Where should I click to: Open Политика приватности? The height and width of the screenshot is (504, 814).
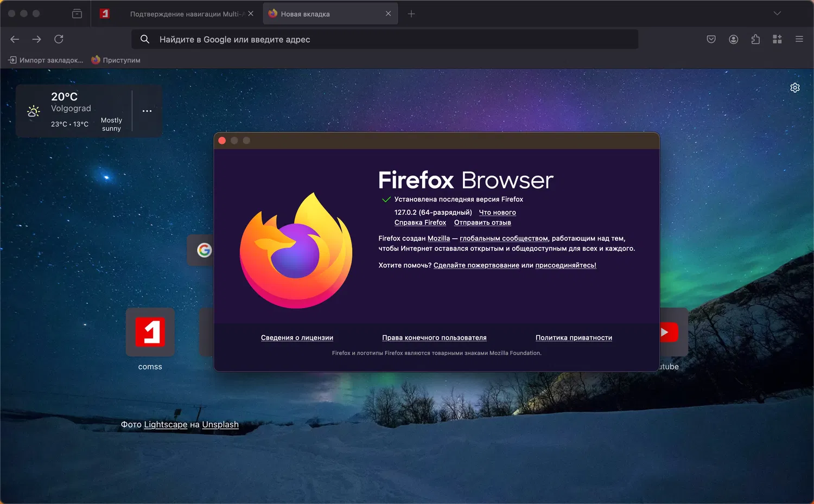pos(574,337)
